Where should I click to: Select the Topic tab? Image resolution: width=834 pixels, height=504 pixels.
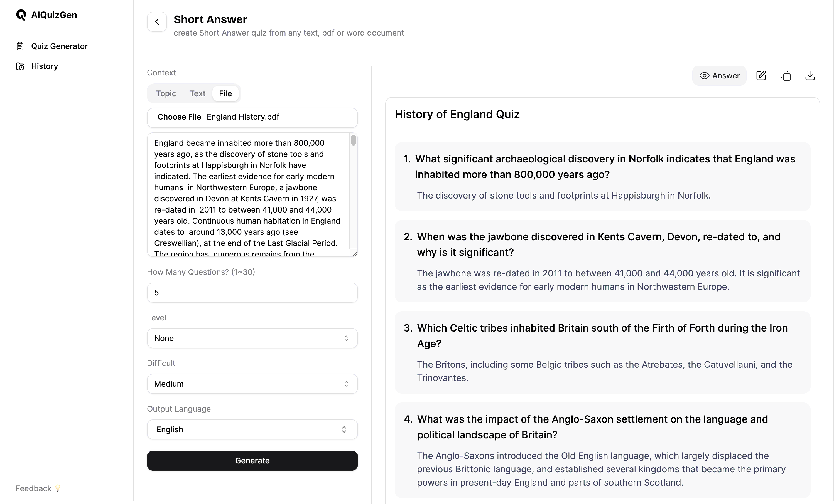pyautogui.click(x=166, y=93)
